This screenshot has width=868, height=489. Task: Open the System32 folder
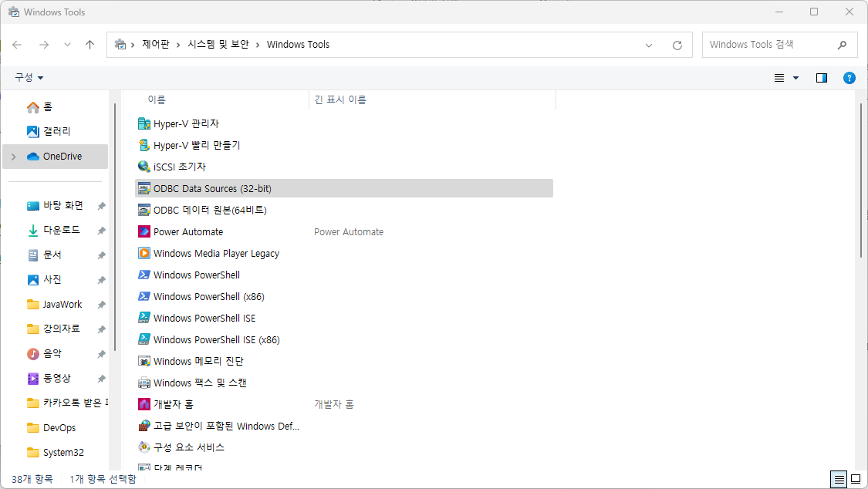tap(56, 453)
